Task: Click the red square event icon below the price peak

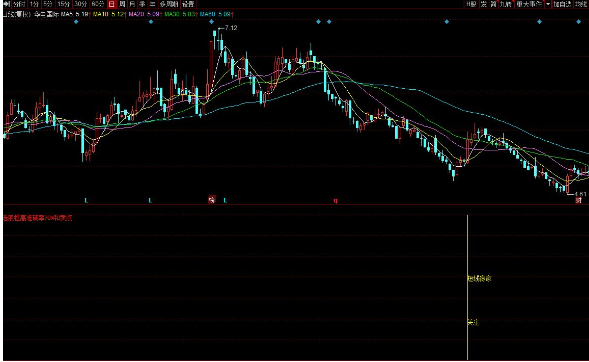Action: (212, 200)
